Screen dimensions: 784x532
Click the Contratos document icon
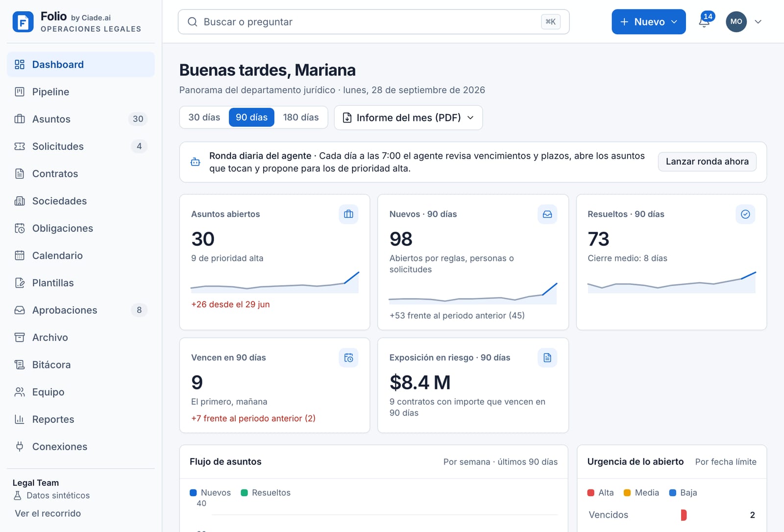click(20, 173)
